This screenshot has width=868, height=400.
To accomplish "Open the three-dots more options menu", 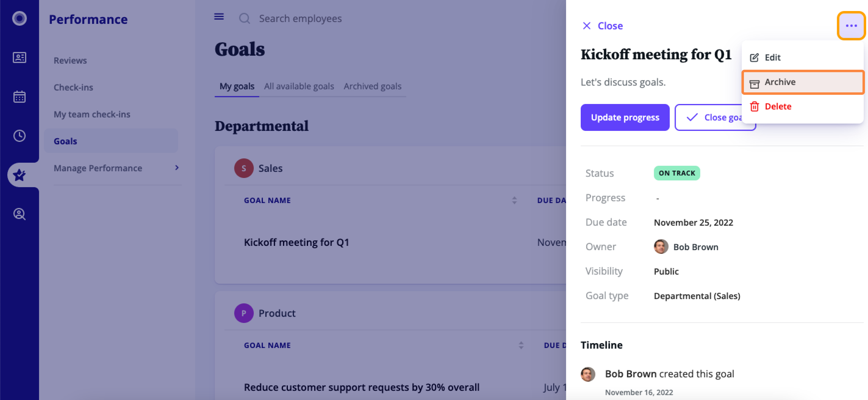I will [851, 26].
